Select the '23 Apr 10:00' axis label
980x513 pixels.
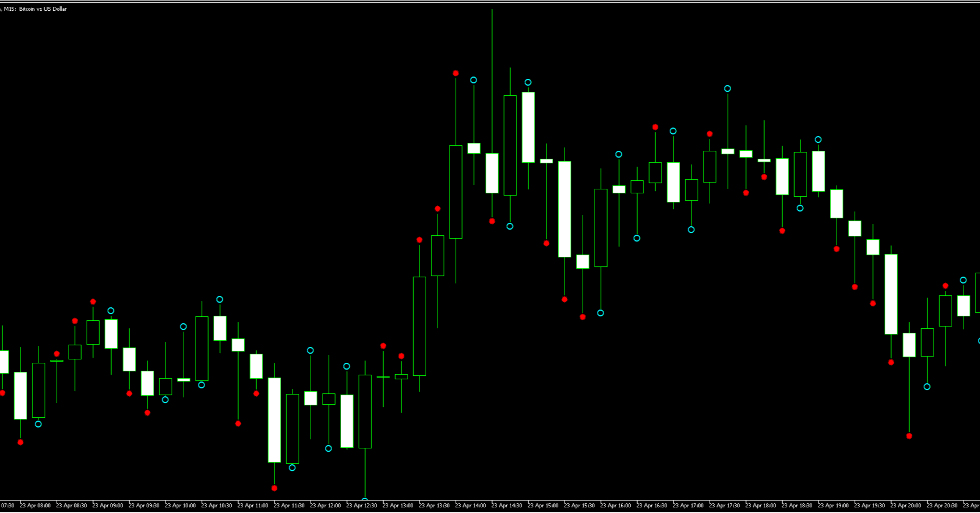tap(180, 506)
